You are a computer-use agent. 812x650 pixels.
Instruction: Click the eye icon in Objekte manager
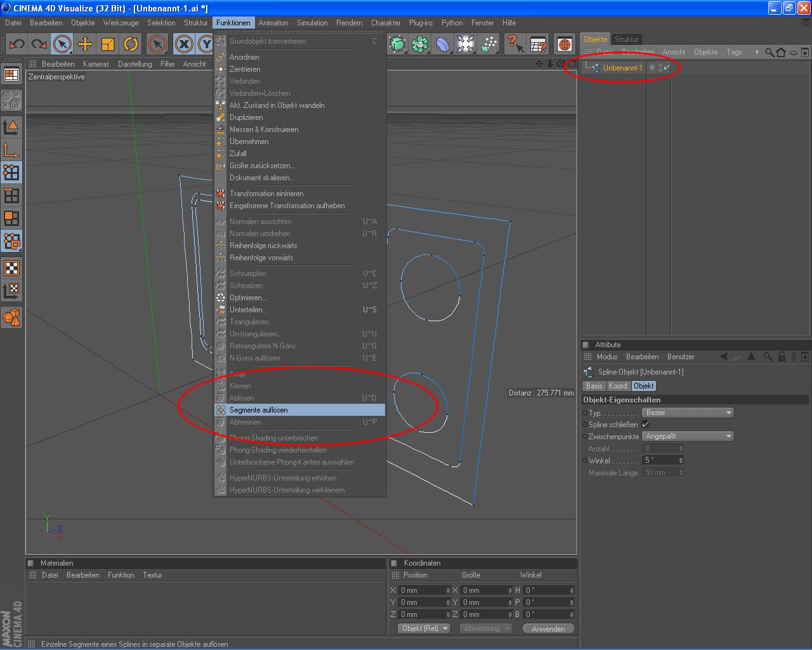click(793, 52)
